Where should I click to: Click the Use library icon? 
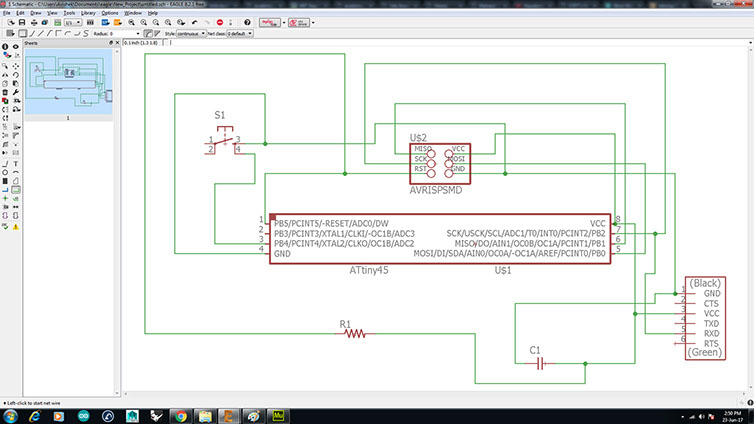(90, 23)
